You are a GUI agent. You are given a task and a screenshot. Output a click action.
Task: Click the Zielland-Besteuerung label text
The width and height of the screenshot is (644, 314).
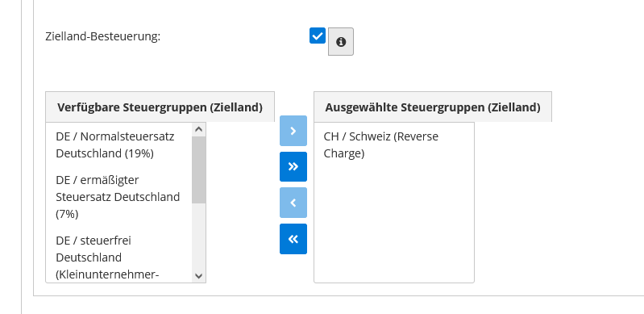(x=102, y=36)
